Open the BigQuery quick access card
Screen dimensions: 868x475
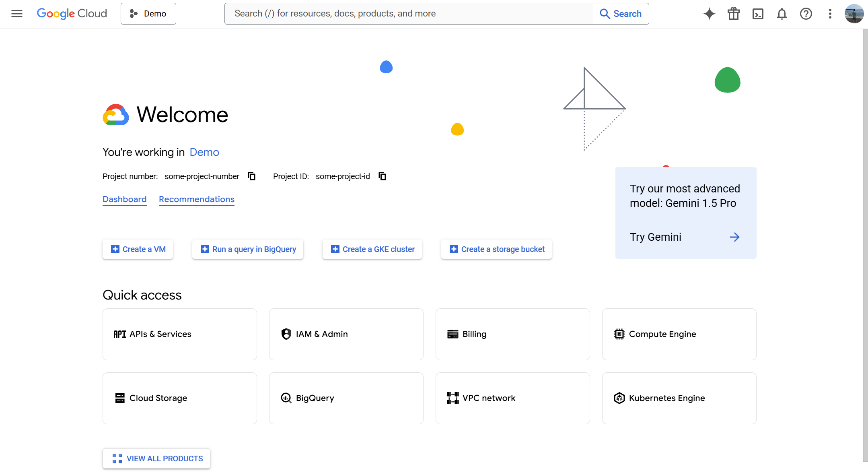click(x=346, y=398)
